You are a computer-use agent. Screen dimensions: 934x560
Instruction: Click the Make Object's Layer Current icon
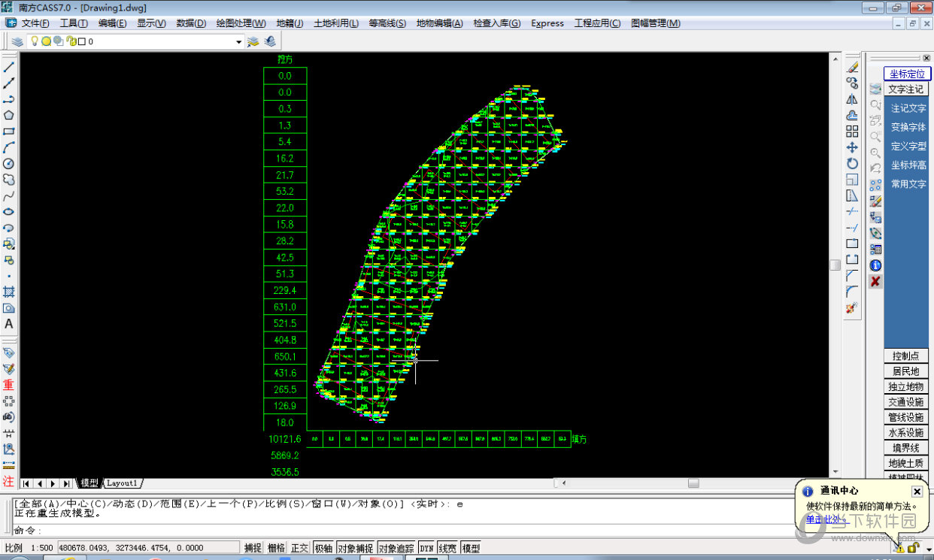[254, 42]
